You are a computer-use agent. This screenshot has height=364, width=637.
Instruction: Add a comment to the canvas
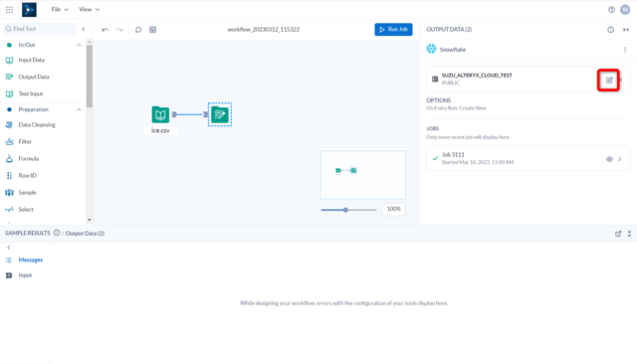pos(138,30)
